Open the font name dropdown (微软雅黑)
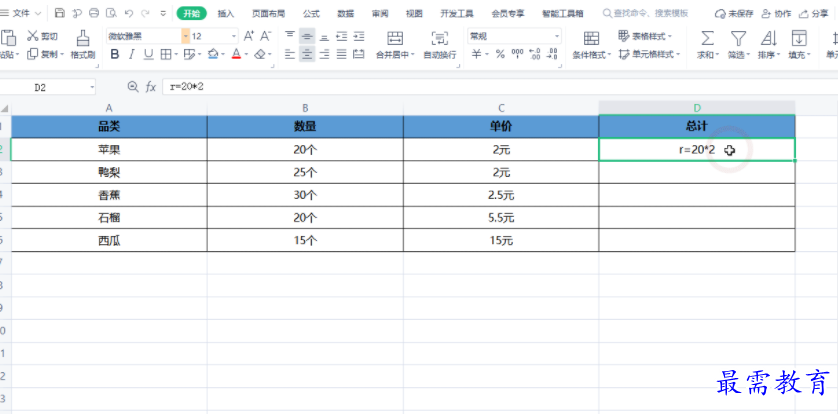The width and height of the screenshot is (838, 414). point(185,36)
